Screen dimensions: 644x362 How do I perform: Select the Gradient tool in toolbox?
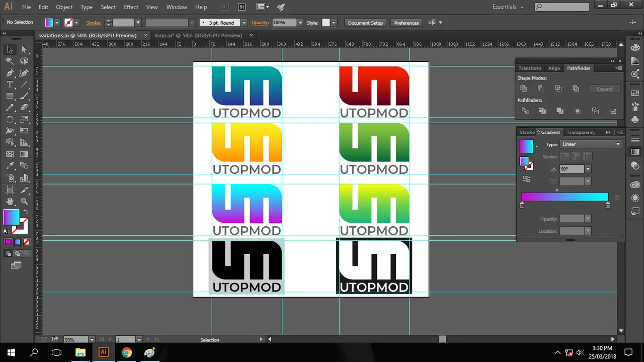pos(24,154)
